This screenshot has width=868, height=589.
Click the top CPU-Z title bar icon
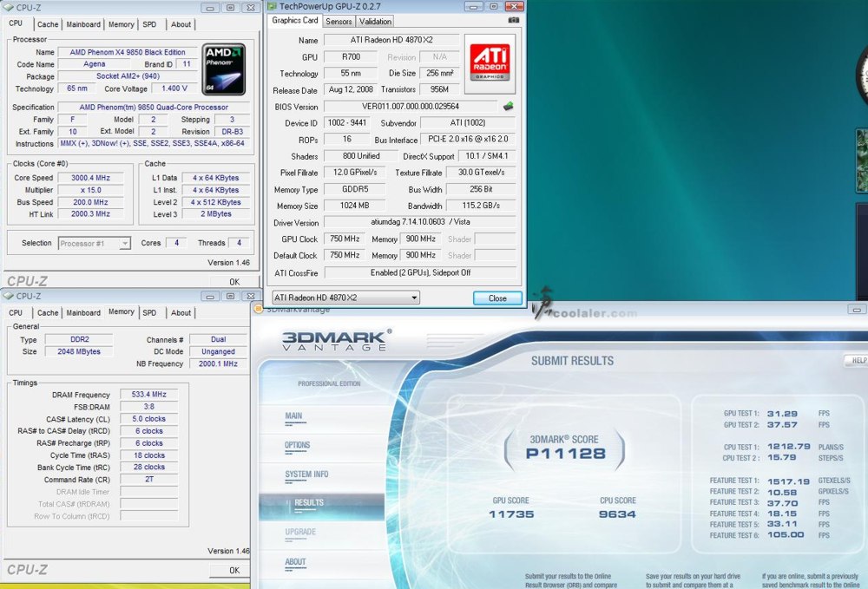click(x=9, y=7)
